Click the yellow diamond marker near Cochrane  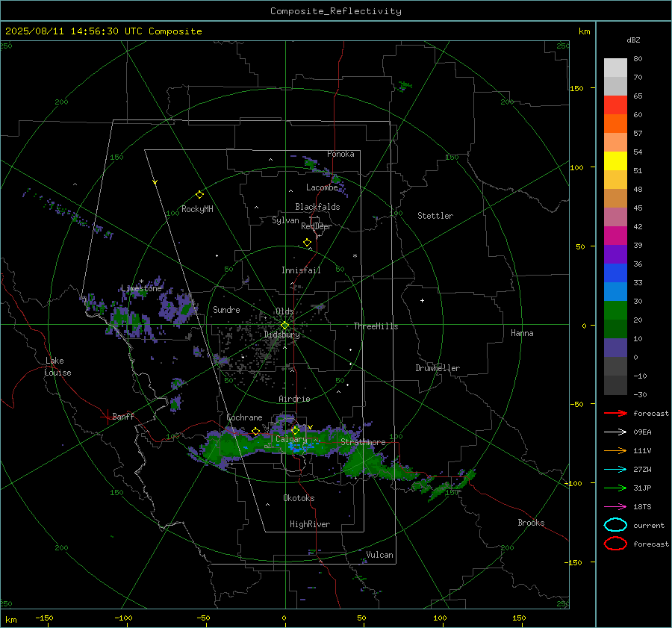coord(255,431)
